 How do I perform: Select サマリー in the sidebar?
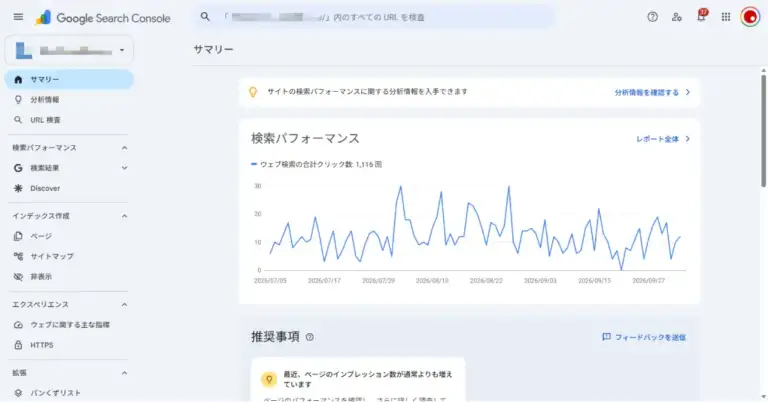point(69,79)
